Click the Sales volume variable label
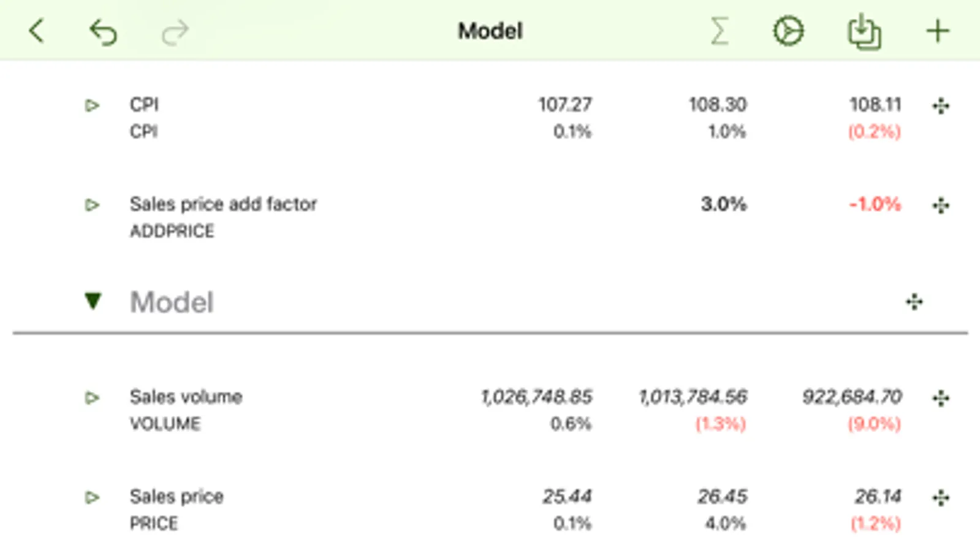The width and height of the screenshot is (980, 552). (x=186, y=397)
